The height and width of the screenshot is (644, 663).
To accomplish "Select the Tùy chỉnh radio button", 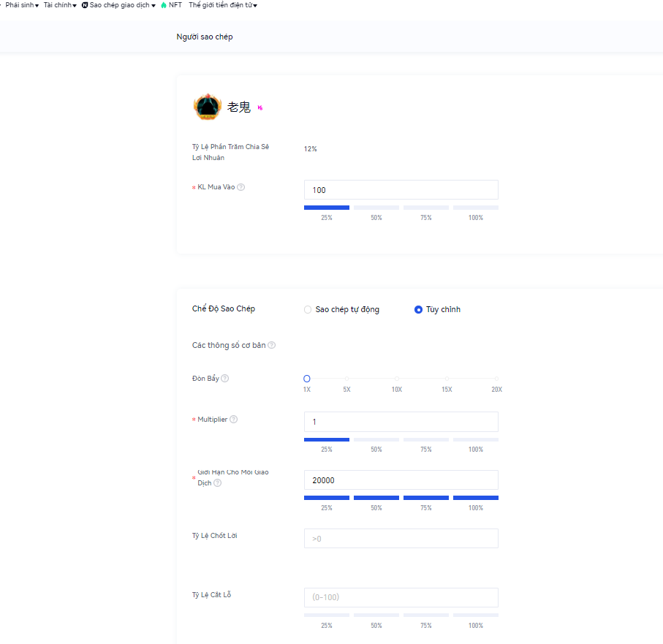I will 418,310.
